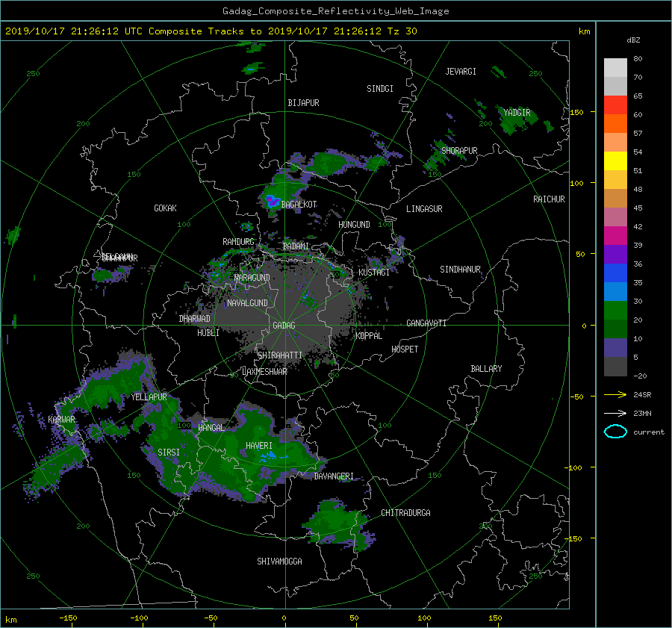Click the yellow UTC Composite Tracks timestamp line

tap(211, 31)
